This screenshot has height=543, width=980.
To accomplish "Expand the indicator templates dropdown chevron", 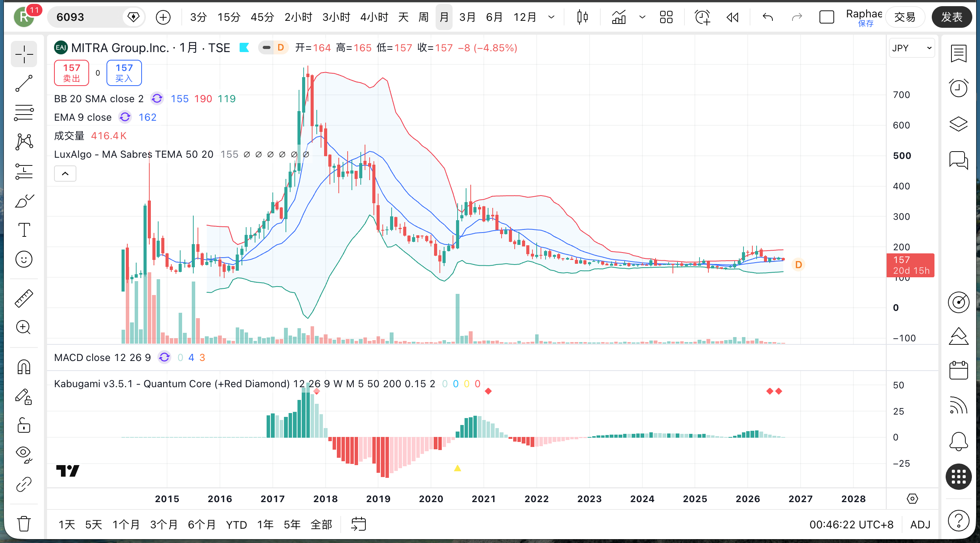I will tap(642, 17).
